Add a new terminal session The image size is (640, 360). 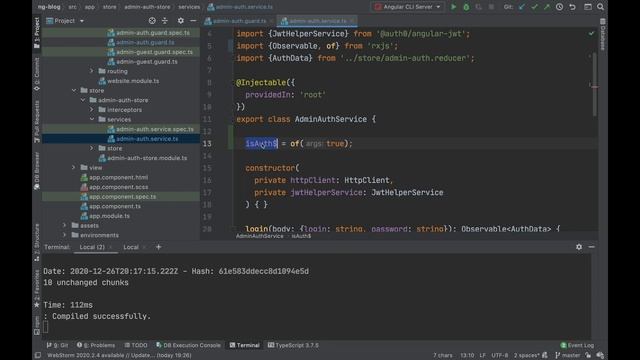(158, 247)
